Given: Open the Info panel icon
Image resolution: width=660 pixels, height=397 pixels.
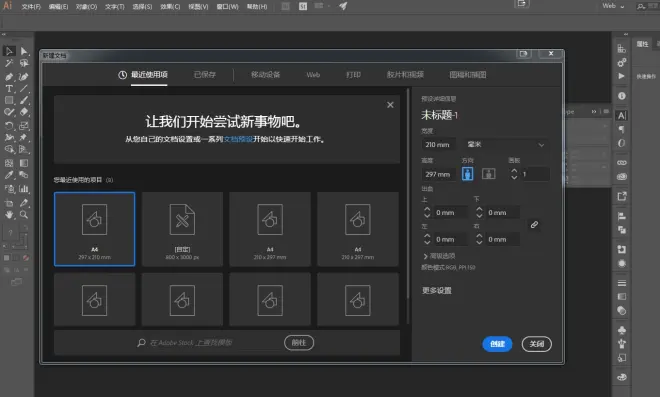Looking at the screenshot, I should pos(622,96).
